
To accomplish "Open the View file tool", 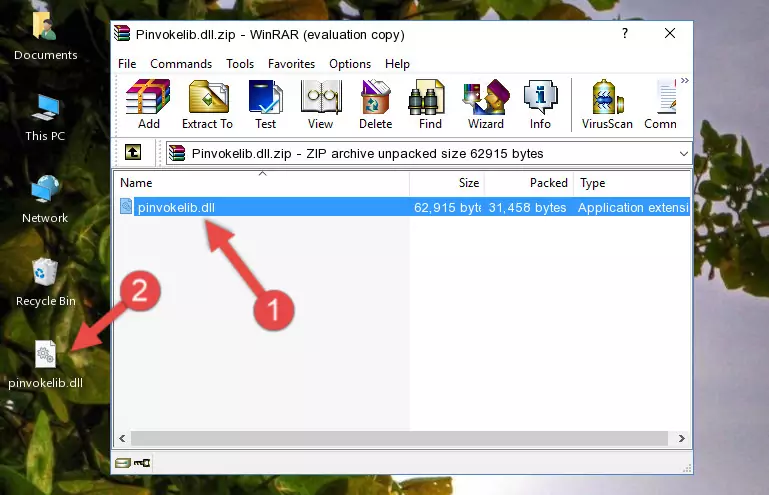I will click(x=321, y=104).
